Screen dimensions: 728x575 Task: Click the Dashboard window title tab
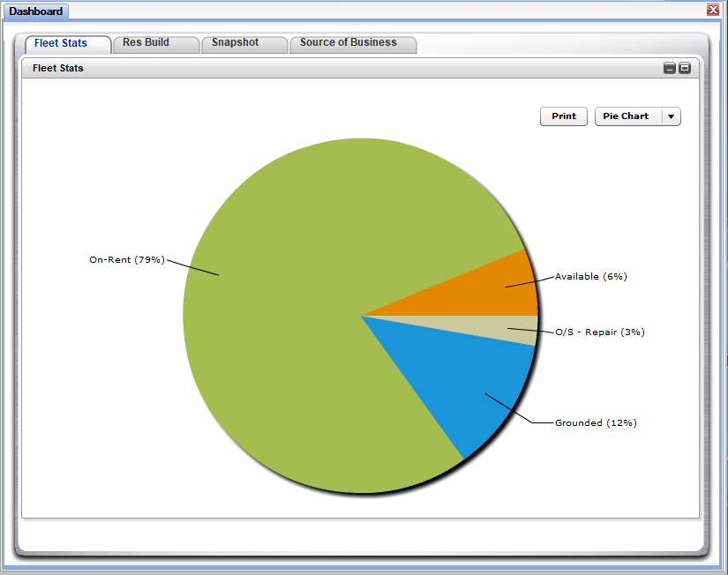pos(37,11)
